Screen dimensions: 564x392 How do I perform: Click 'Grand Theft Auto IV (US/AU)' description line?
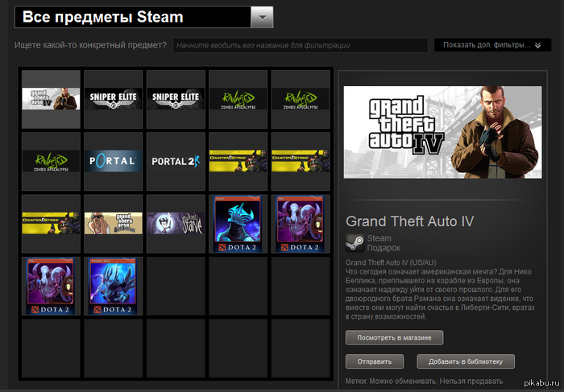391,262
